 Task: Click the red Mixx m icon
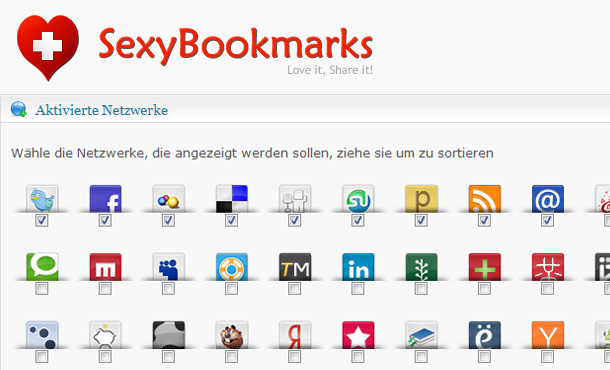[x=105, y=267]
